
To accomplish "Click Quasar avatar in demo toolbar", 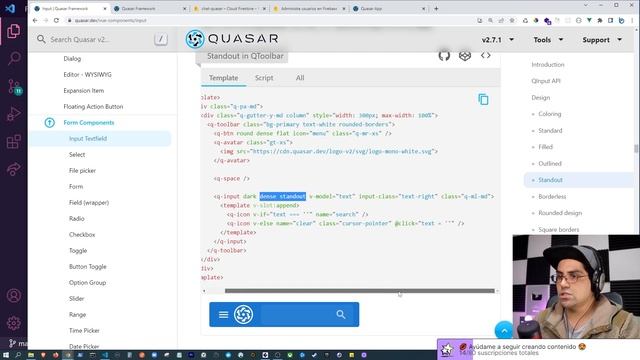I will point(243,315).
